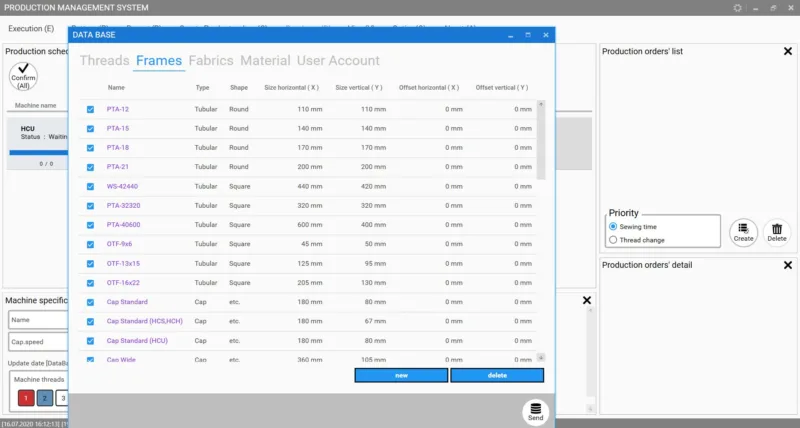Toggle the Cap Standard (HCU) checkbox
Viewport: 800px width, 428px height.
click(x=90, y=341)
